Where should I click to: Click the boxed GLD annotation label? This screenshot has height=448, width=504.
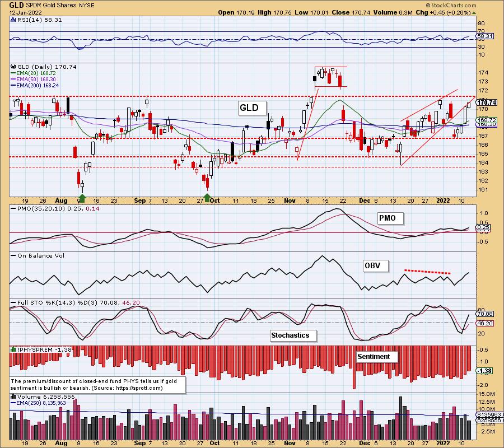252,108
